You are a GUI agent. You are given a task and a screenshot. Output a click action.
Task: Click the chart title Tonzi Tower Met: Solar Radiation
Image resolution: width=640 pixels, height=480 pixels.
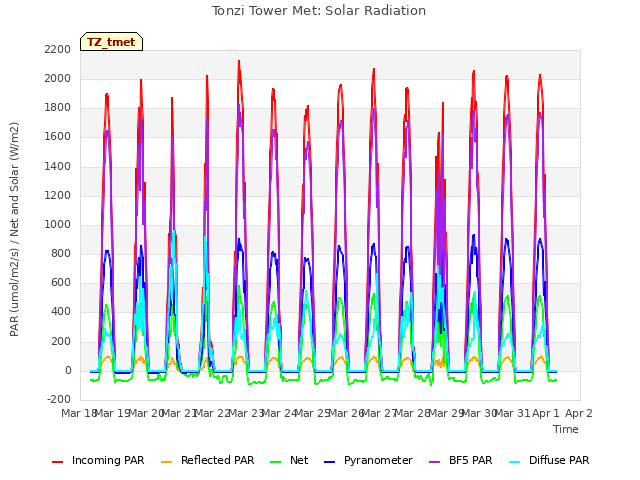(x=319, y=11)
